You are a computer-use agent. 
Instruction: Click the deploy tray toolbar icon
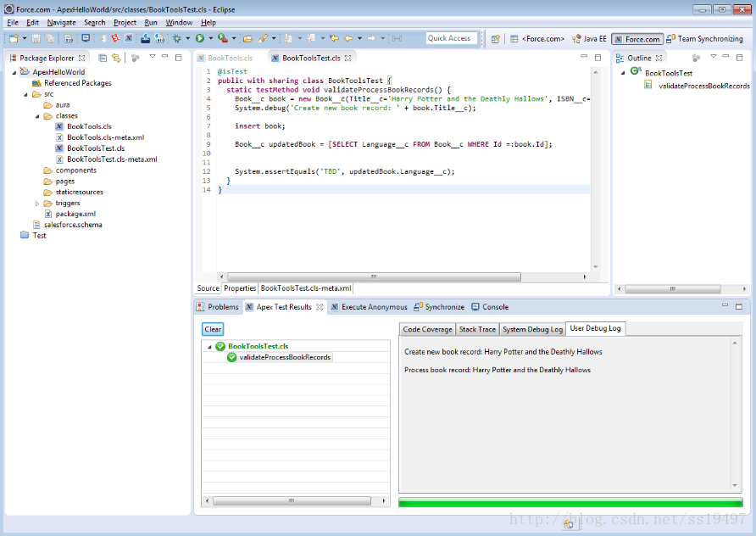point(145,39)
